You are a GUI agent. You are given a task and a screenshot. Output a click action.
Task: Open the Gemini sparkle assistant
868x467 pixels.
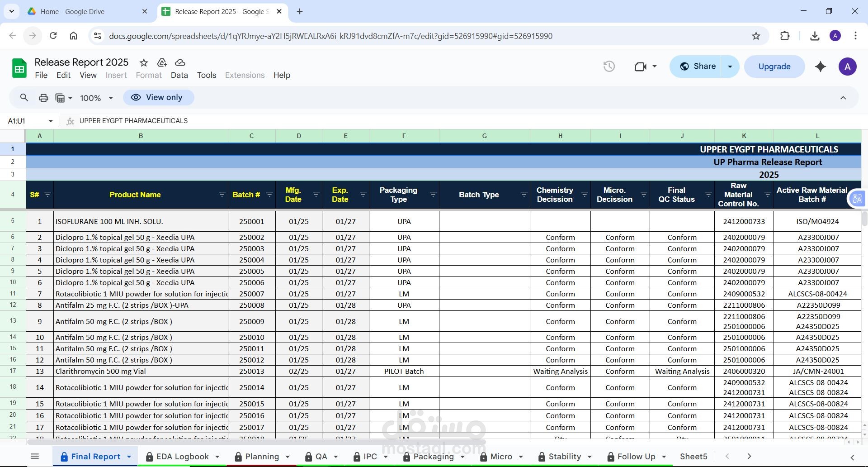pos(821,67)
